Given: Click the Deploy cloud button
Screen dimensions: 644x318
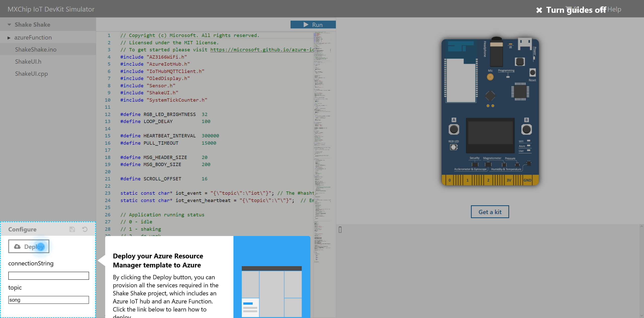Looking at the screenshot, I should tap(29, 246).
